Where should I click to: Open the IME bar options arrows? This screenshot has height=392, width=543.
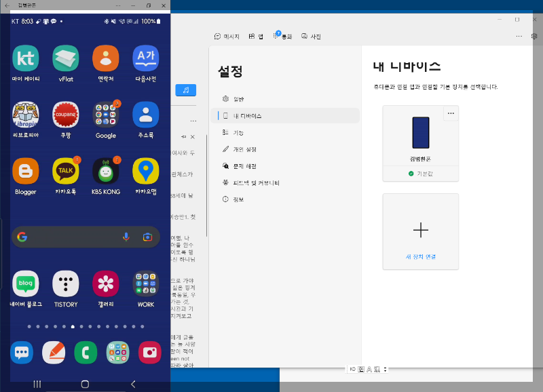coord(385,370)
